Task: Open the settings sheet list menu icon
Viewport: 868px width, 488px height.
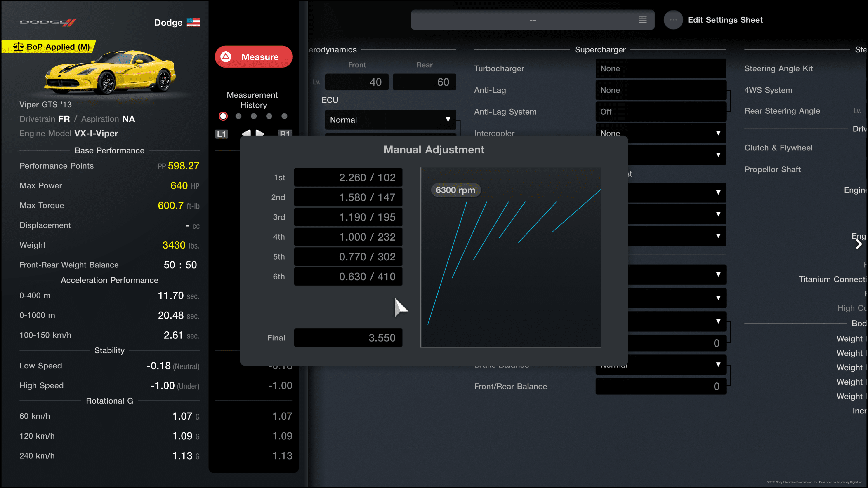Action: [643, 20]
